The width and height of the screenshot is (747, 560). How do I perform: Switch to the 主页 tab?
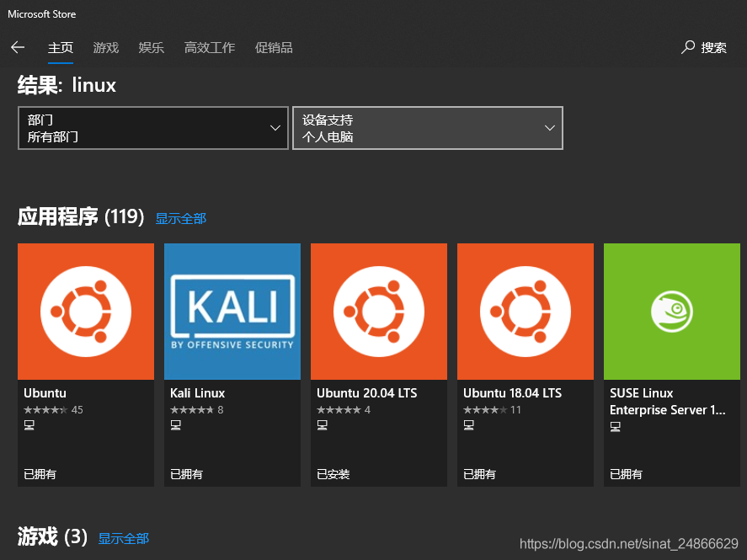[x=61, y=48]
